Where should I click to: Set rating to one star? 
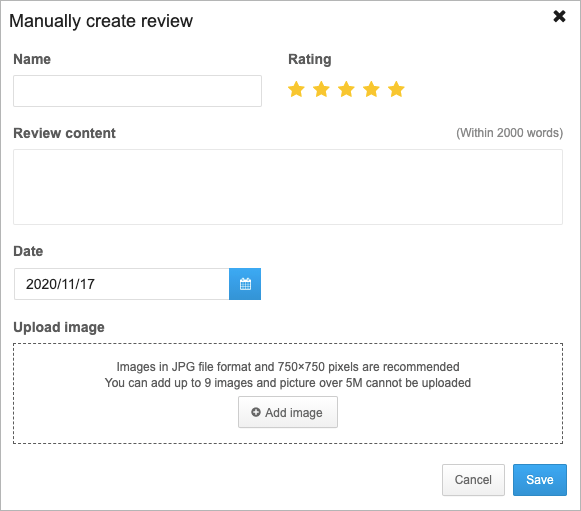tap(296, 89)
